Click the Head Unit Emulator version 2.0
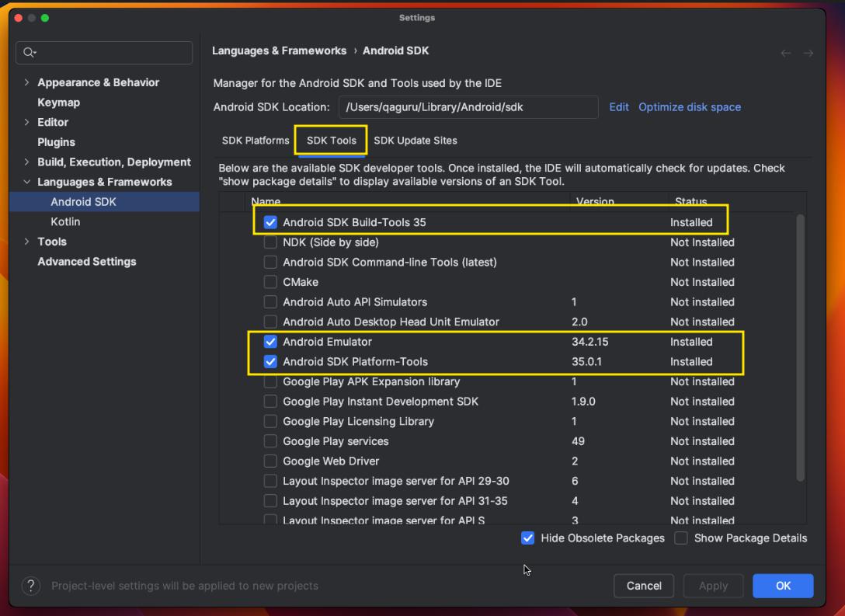The image size is (845, 616). [x=579, y=322]
